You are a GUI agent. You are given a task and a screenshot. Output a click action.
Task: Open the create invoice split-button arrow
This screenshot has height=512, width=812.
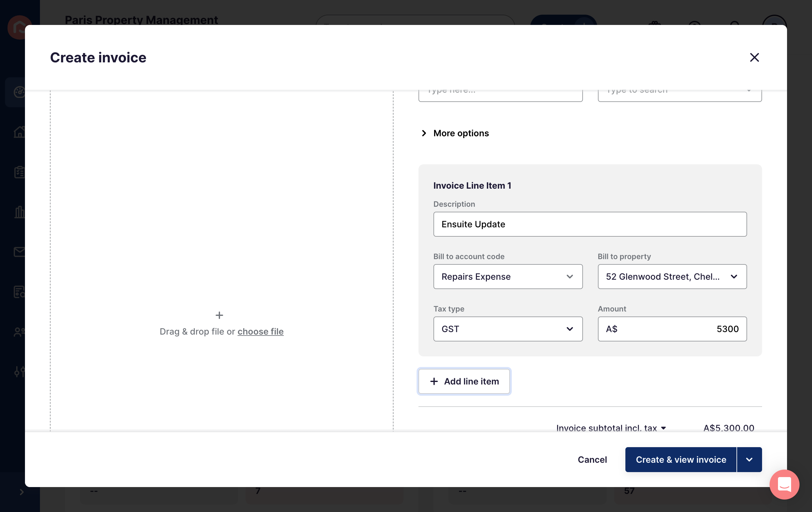point(749,459)
